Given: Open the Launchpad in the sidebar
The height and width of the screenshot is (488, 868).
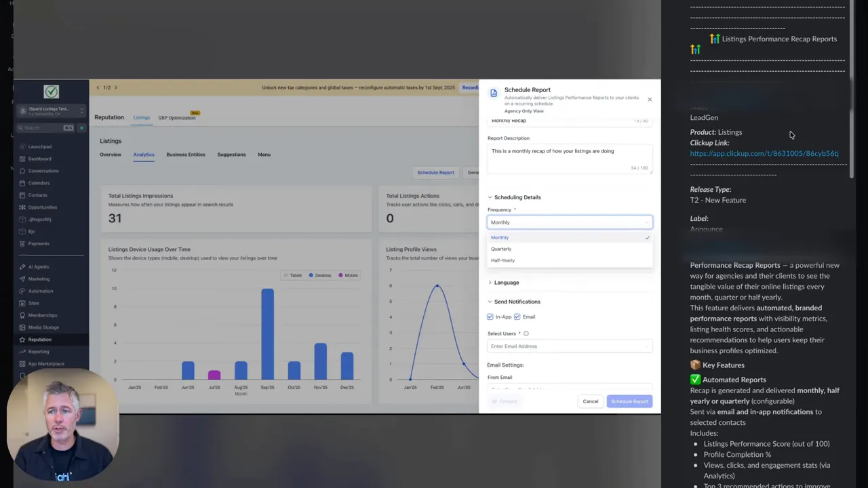Looking at the screenshot, I should point(39,146).
